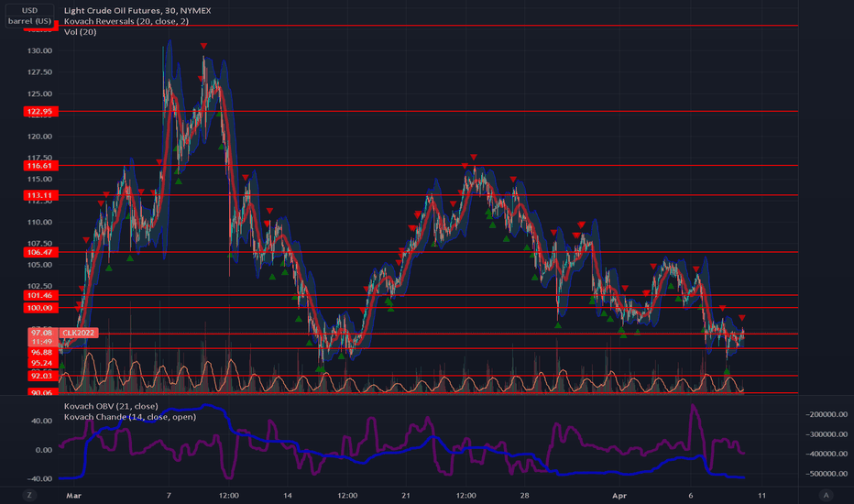
Task: Click the 21 date on time axis
Action: click(406, 495)
